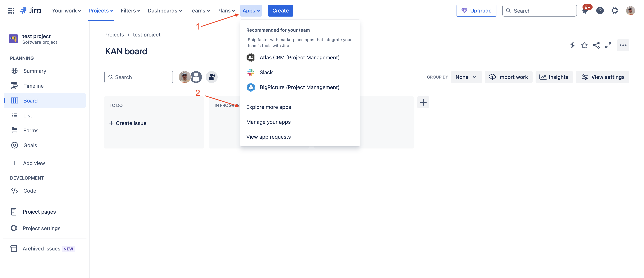644x278 pixels.
Task: Open the app switcher grid icon
Action: (x=11, y=10)
